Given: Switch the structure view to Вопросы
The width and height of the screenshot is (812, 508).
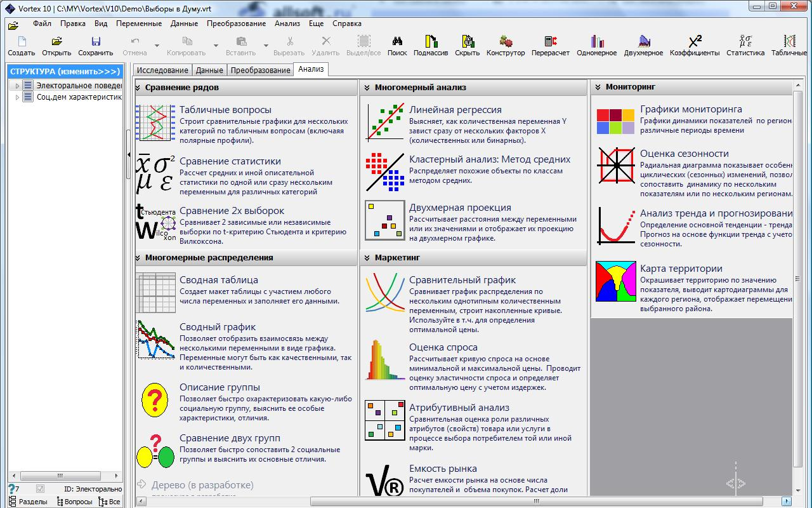Looking at the screenshot, I should coord(74,502).
